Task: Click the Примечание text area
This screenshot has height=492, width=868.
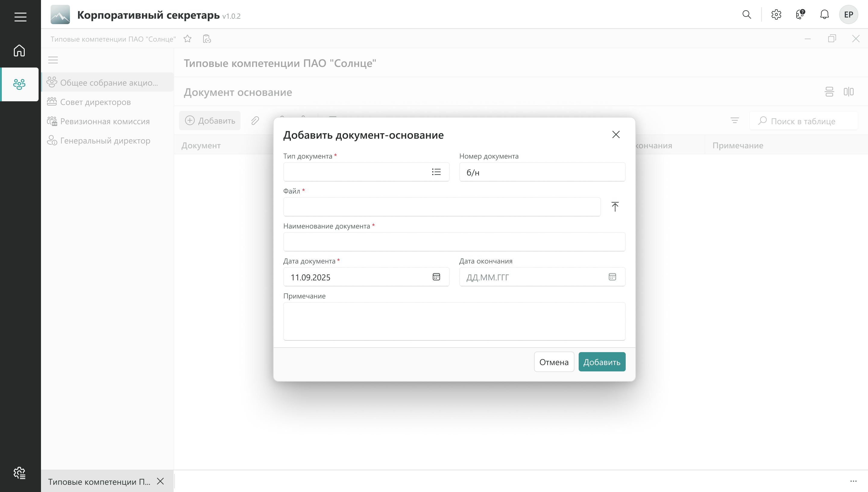Action: [454, 321]
